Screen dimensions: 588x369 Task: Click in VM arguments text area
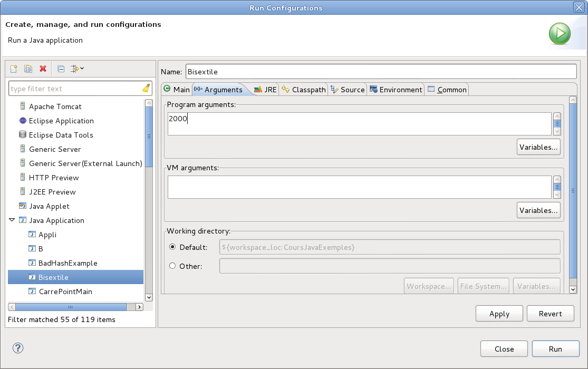tap(359, 187)
